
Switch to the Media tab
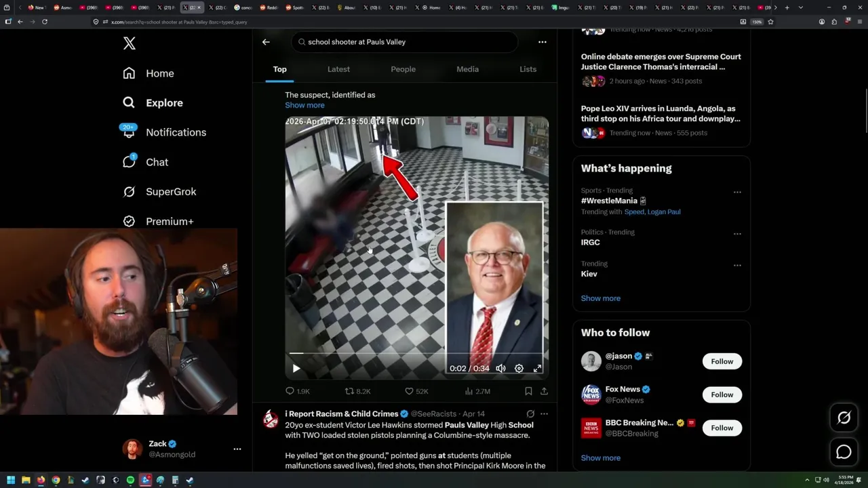pos(467,69)
